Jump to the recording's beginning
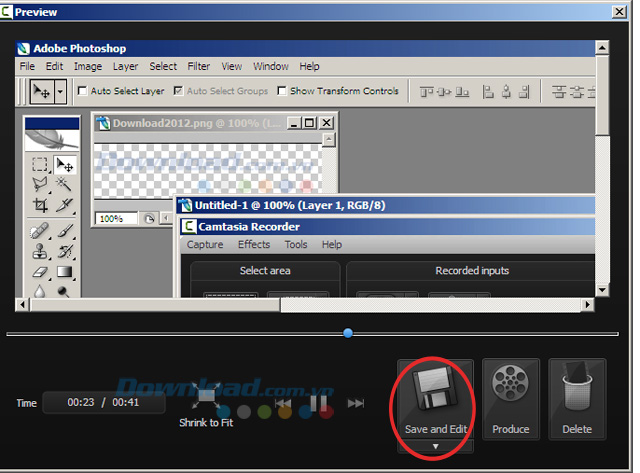 point(282,403)
